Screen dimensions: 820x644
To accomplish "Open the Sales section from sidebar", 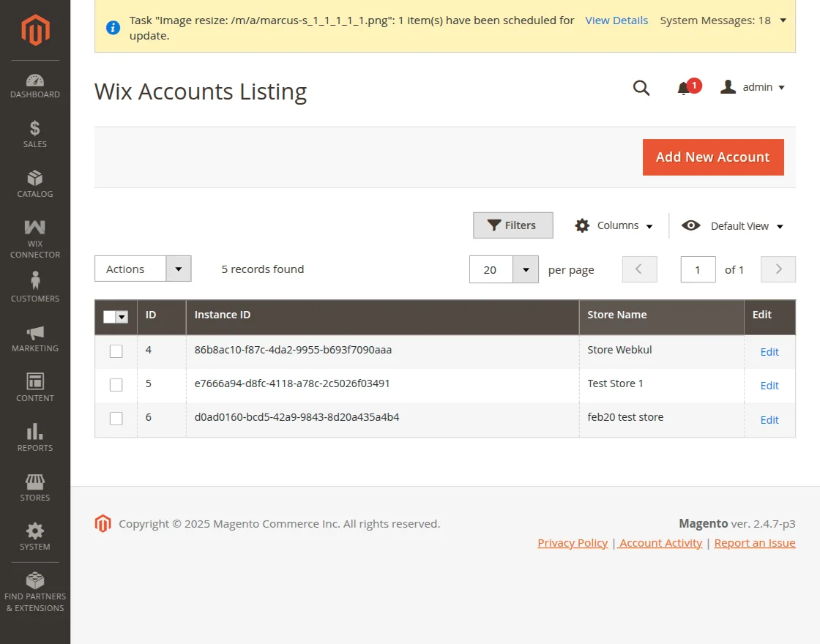I will 34,133.
